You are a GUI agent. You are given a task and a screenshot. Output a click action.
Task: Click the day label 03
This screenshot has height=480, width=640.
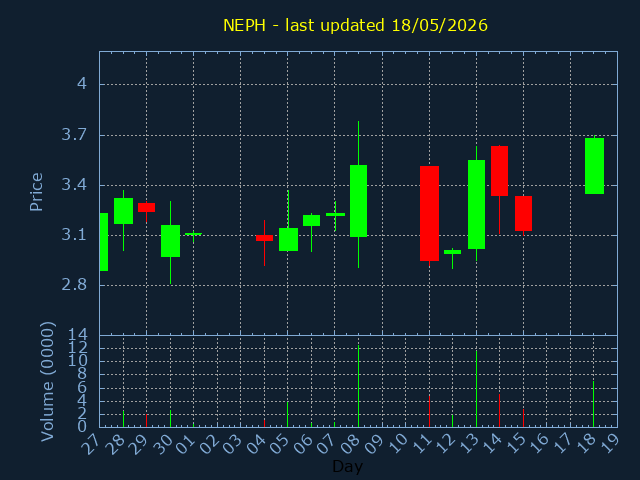(x=232, y=443)
